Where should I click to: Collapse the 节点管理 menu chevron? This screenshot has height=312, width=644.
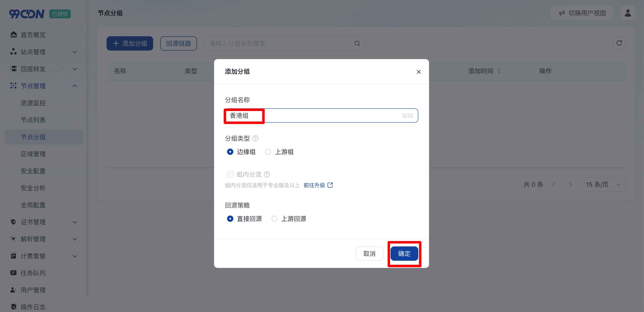click(x=75, y=86)
